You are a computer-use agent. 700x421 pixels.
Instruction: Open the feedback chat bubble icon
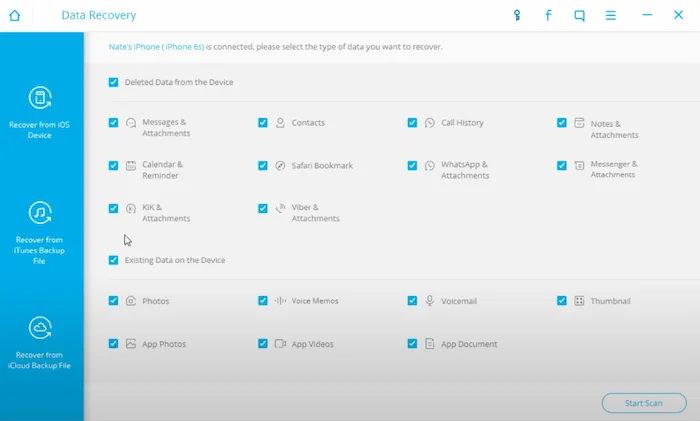(x=579, y=16)
